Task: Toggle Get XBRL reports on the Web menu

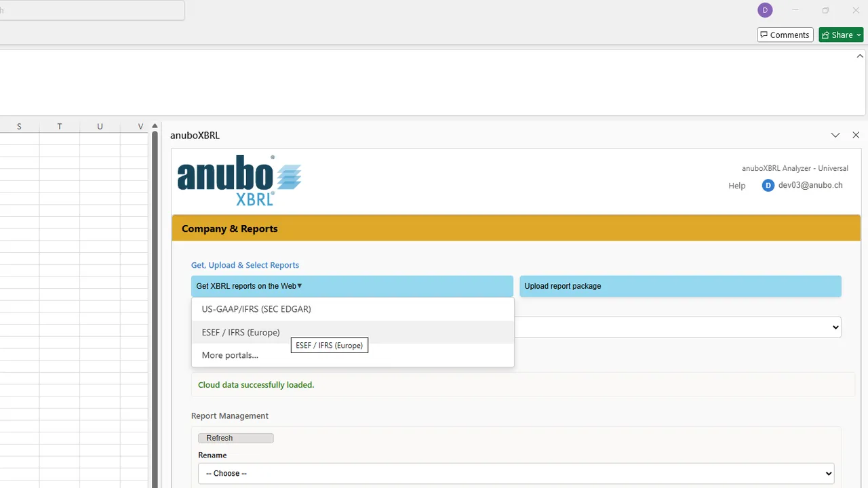Action: pos(352,286)
